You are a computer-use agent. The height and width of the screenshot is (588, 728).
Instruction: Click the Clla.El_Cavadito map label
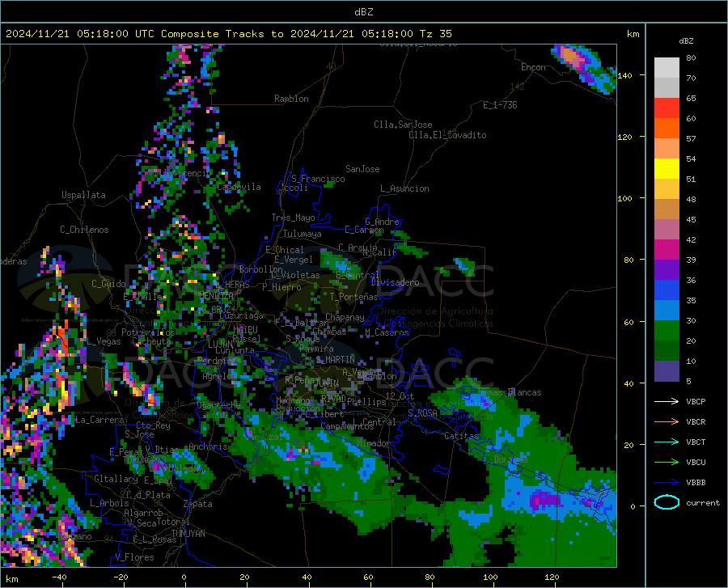tap(447, 135)
